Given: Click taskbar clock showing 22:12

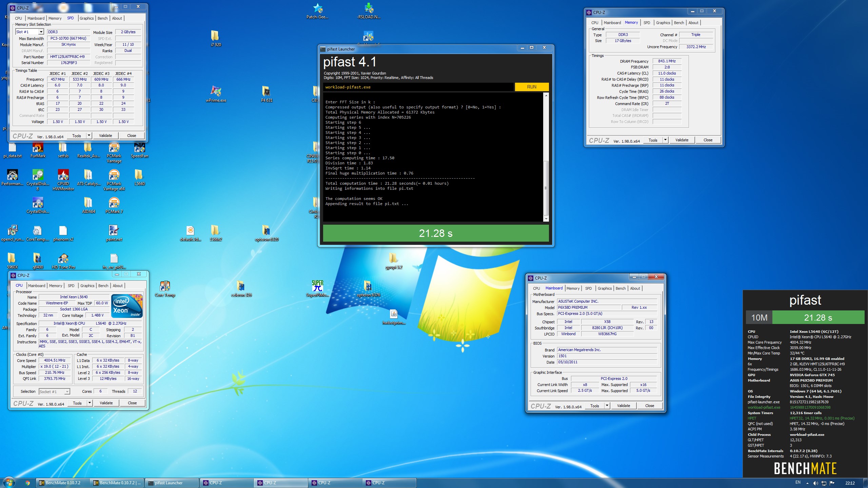Looking at the screenshot, I should (850, 483).
